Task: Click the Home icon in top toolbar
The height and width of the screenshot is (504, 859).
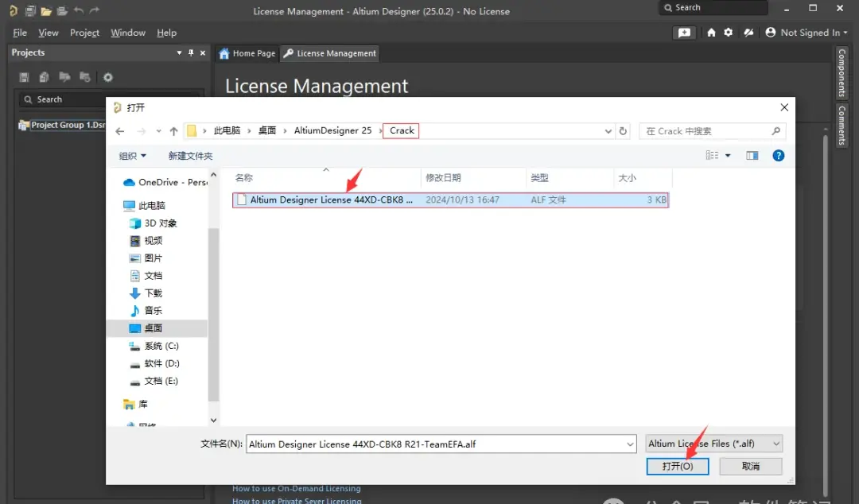Action: (x=711, y=33)
